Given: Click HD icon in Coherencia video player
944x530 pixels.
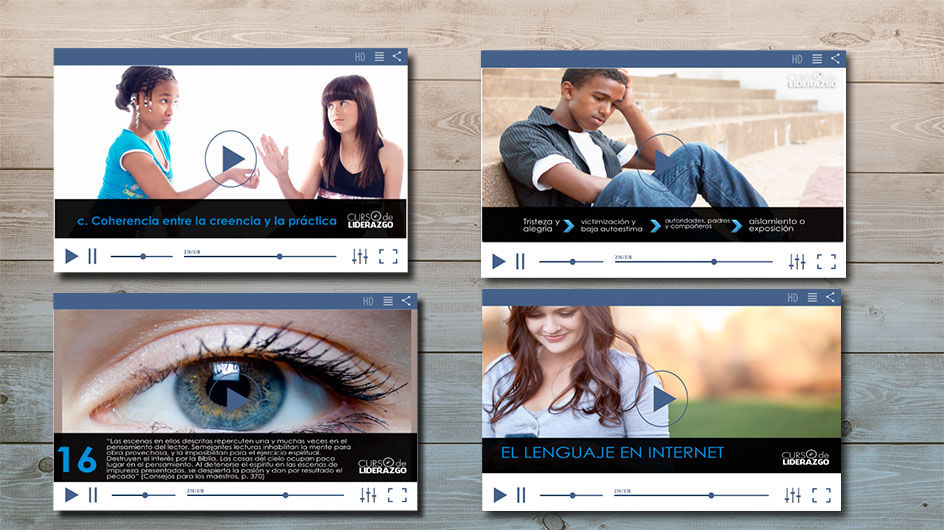Looking at the screenshot, I should point(360,57).
